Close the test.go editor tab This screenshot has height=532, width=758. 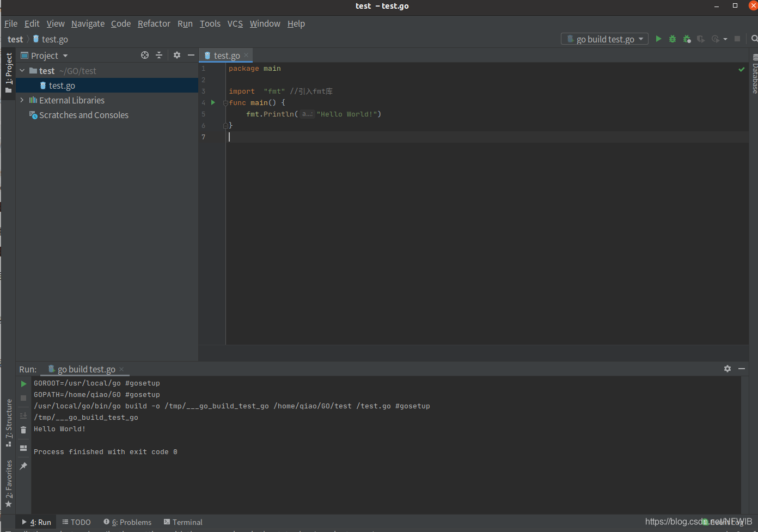pos(246,55)
